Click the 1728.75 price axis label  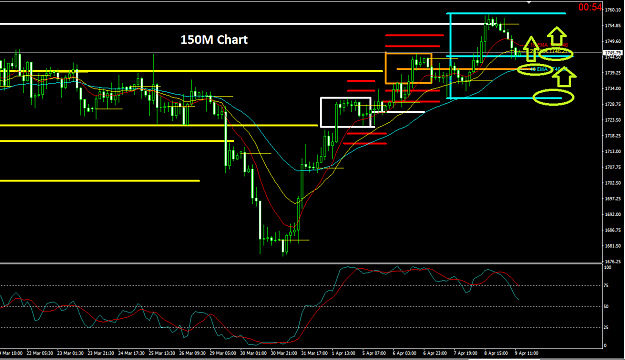(613, 104)
